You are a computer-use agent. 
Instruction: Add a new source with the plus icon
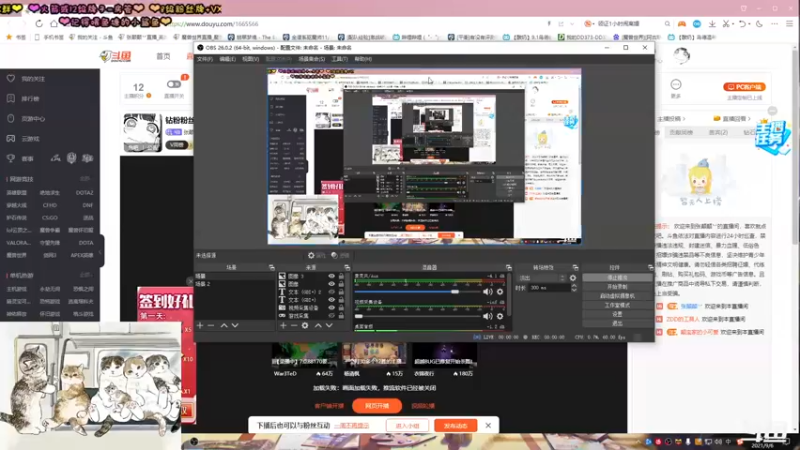pos(283,326)
